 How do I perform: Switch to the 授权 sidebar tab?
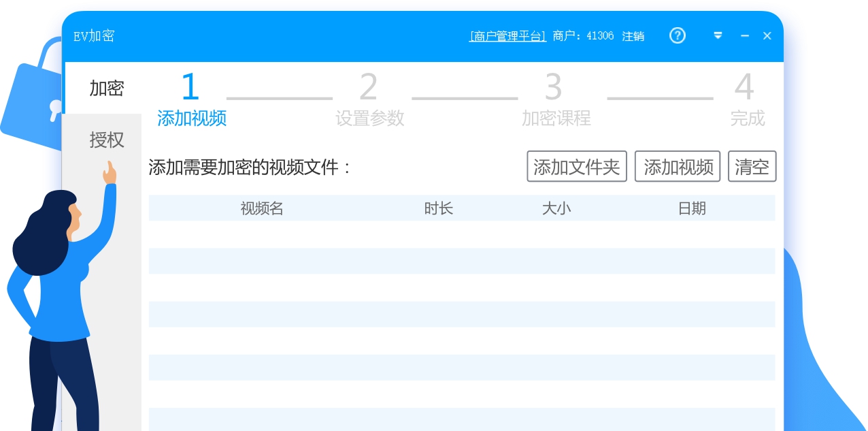click(107, 140)
